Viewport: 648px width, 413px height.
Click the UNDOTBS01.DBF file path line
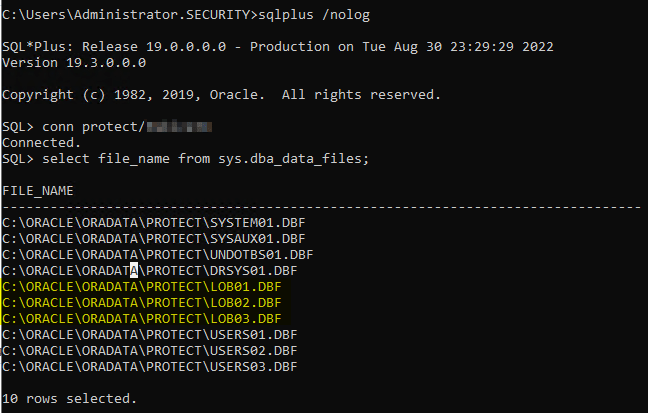pos(157,254)
